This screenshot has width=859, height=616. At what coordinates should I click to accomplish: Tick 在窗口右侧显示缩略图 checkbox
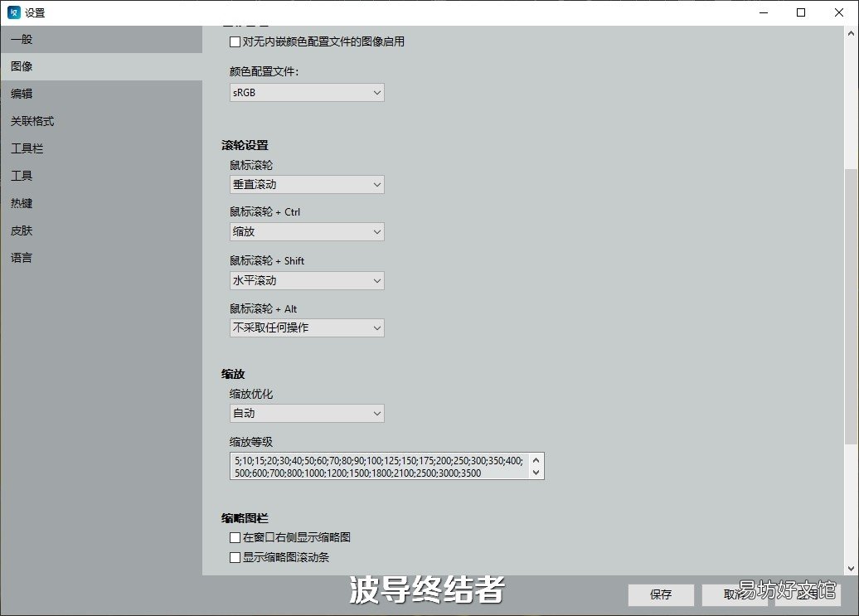click(x=235, y=538)
